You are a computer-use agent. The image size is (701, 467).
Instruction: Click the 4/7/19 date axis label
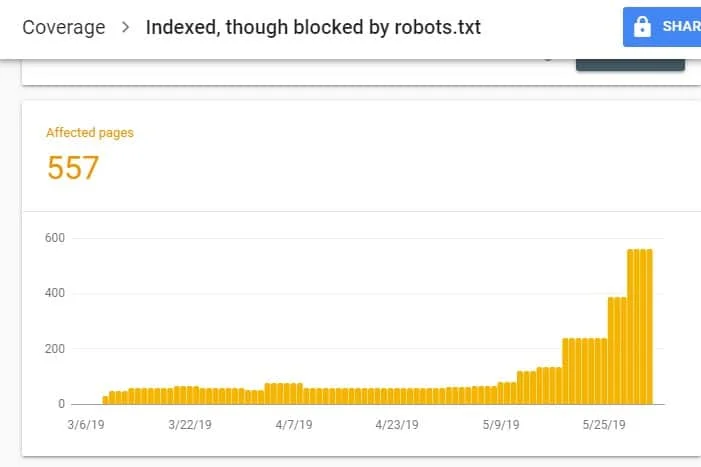(294, 425)
